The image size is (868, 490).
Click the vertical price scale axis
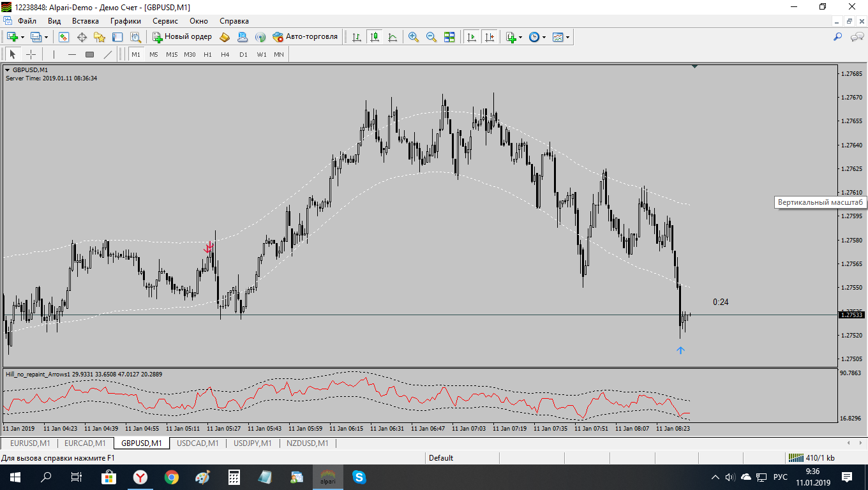click(x=851, y=216)
